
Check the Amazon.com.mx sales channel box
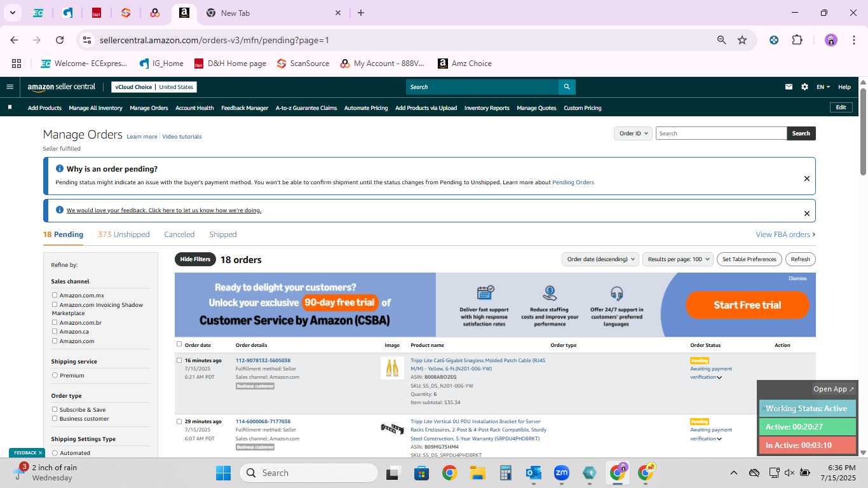tap(55, 295)
